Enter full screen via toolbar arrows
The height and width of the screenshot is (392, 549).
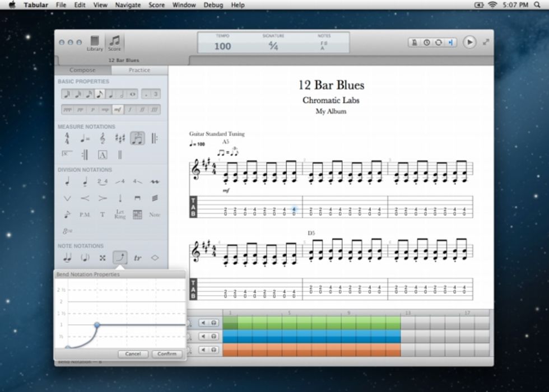[486, 42]
